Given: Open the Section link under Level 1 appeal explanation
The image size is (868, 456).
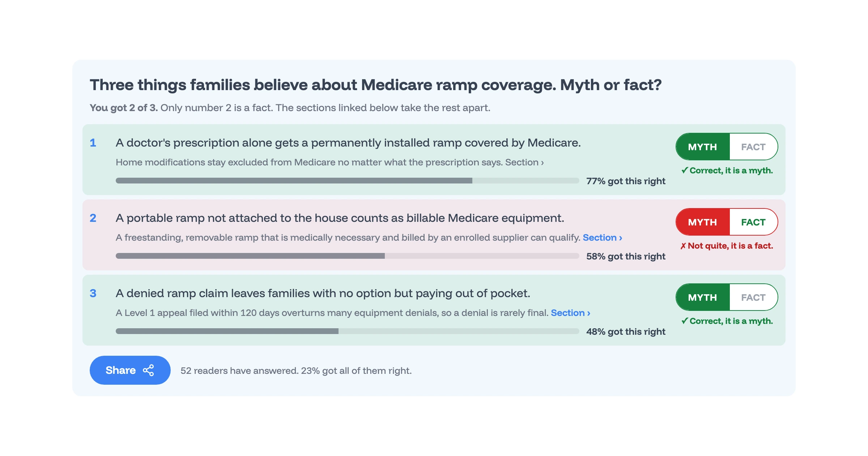Looking at the screenshot, I should coord(570,313).
